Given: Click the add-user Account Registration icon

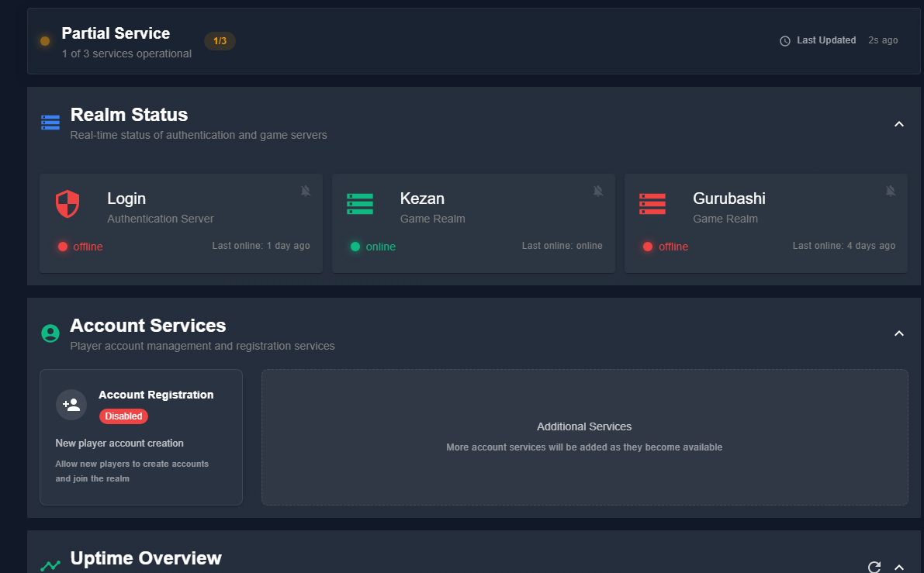Looking at the screenshot, I should (71, 405).
